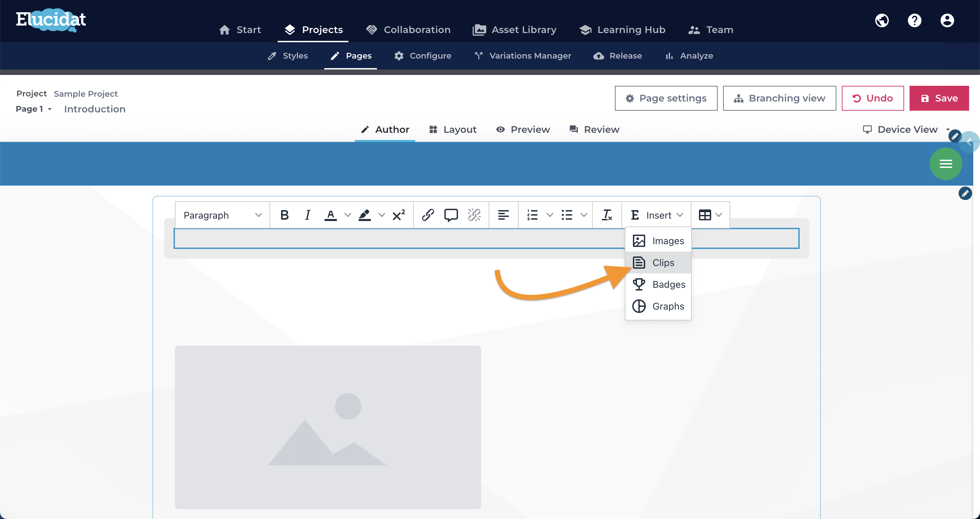The height and width of the screenshot is (519, 980).
Task: Click the text alignment icon
Action: [503, 215]
